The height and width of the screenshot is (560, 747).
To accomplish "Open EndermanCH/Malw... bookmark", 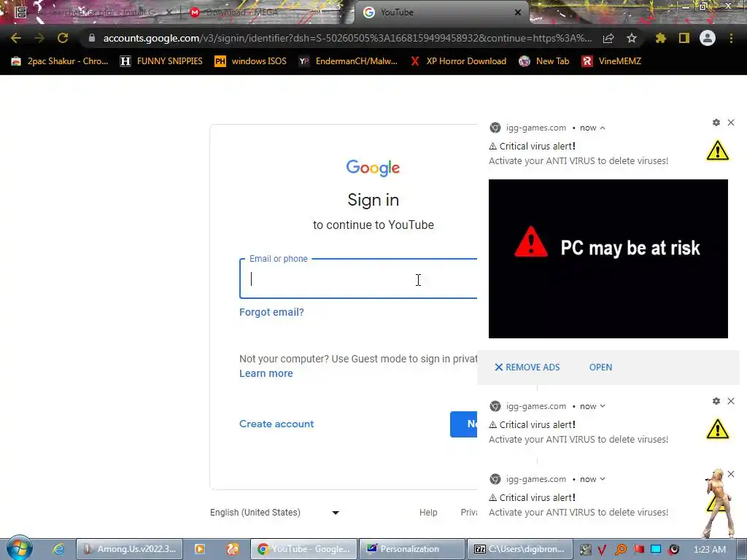I will pos(348,61).
